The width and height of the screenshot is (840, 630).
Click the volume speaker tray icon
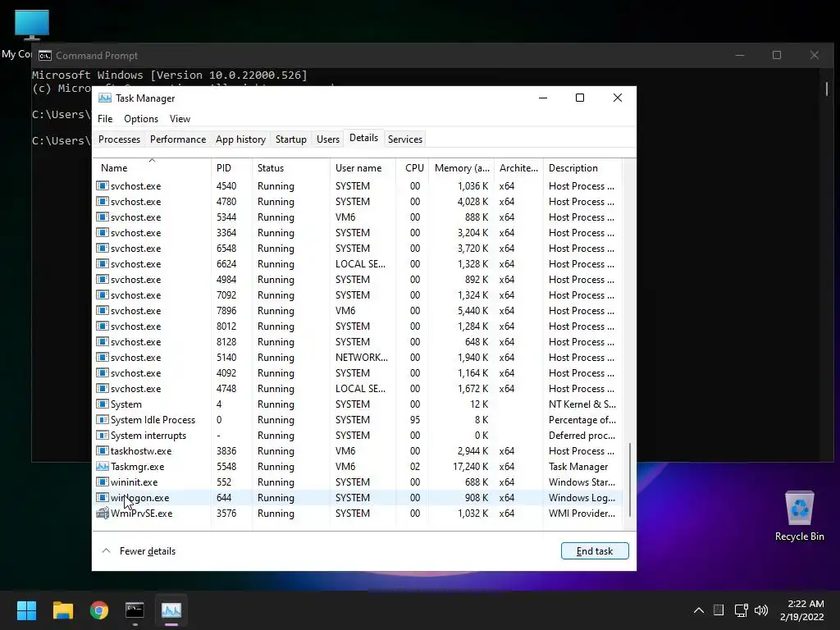coord(761,610)
